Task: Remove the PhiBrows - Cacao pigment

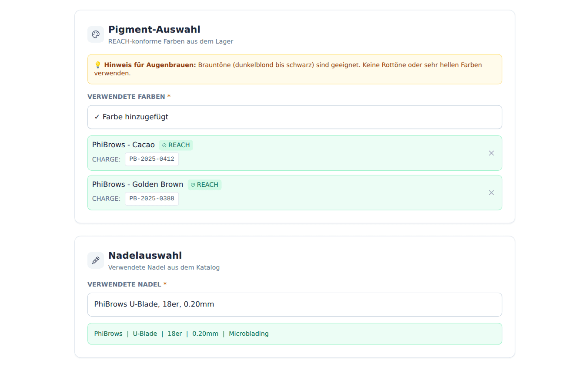Action: [x=491, y=153]
